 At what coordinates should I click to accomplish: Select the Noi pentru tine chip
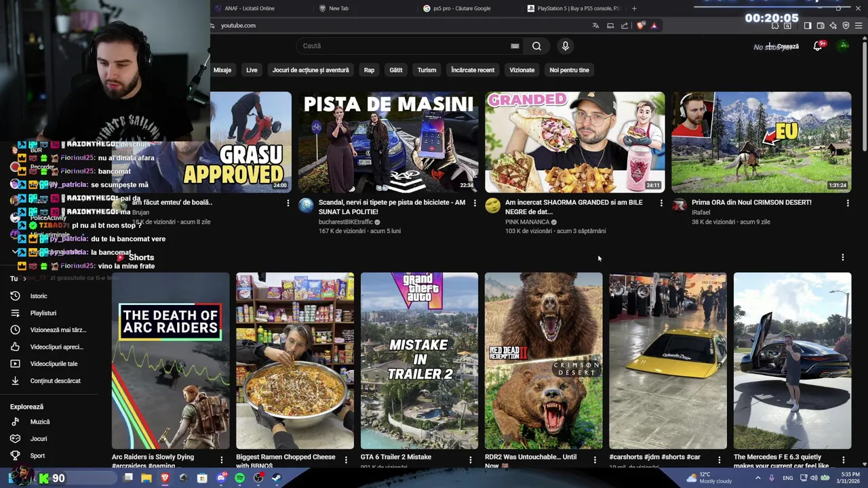click(x=569, y=70)
